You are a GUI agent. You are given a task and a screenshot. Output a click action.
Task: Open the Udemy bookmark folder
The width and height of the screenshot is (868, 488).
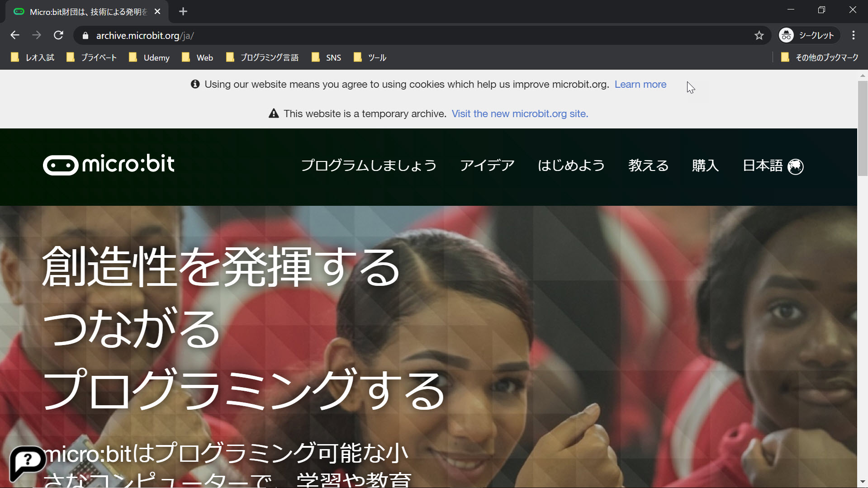pyautogui.click(x=149, y=57)
